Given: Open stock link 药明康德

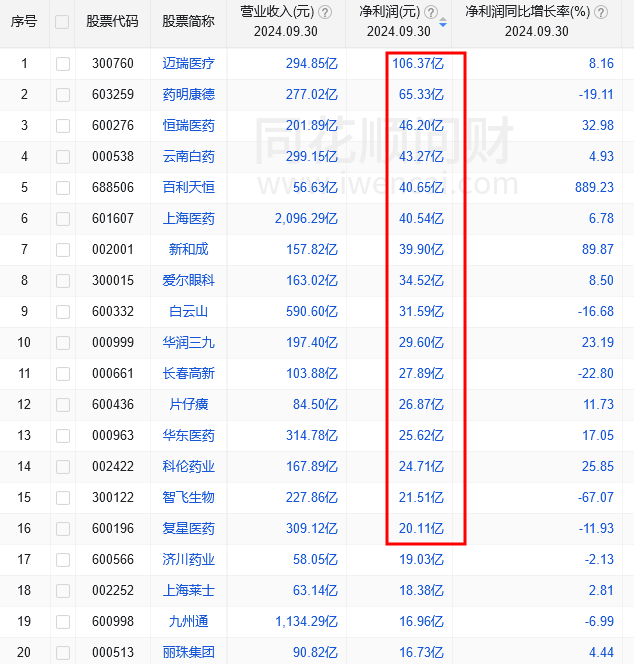Looking at the screenshot, I should coord(188,94).
